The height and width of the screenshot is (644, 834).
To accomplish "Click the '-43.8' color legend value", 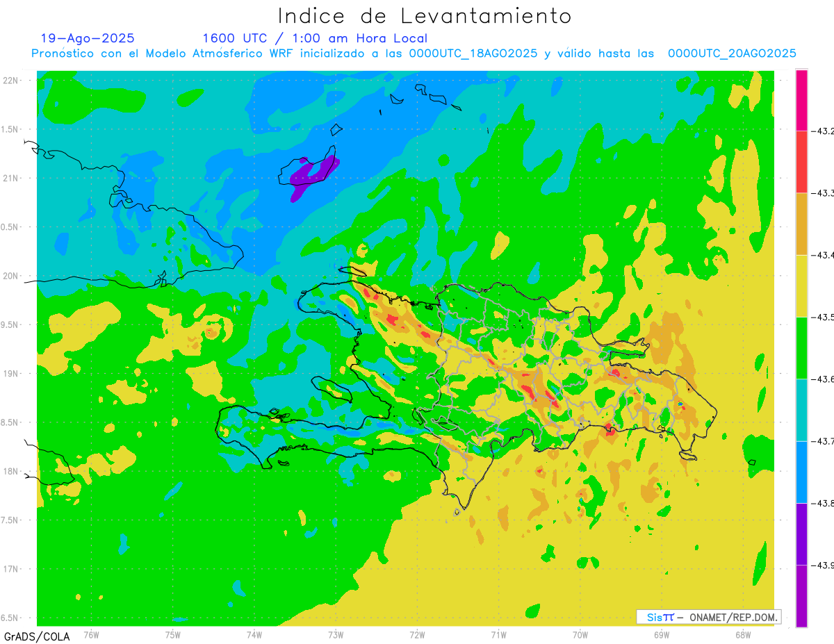I will pyautogui.click(x=823, y=503).
